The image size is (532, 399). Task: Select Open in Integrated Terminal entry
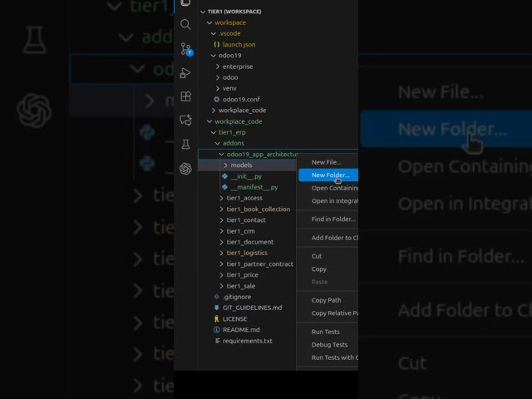[x=328, y=201]
